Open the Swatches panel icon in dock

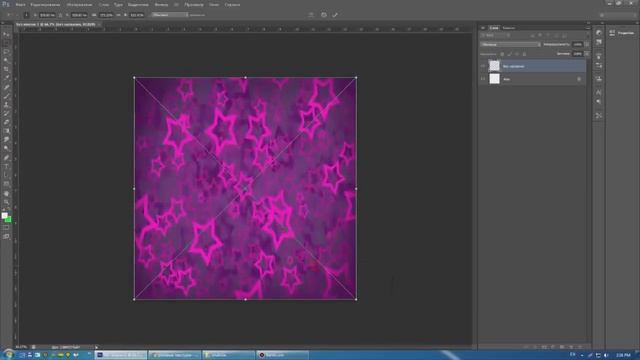599,42
